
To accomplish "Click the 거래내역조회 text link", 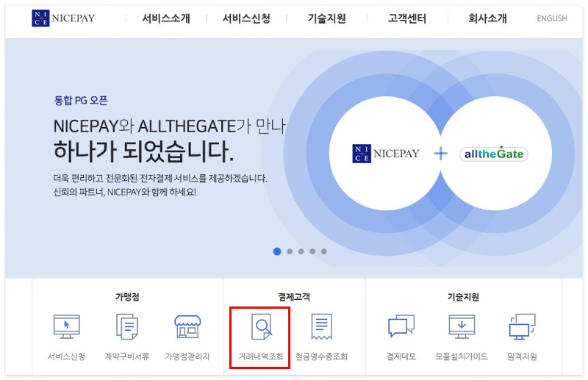I will pos(261,356).
